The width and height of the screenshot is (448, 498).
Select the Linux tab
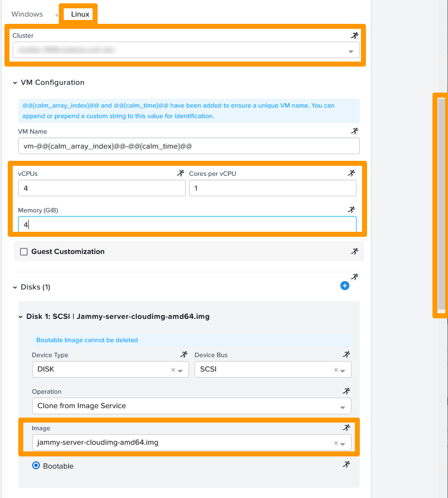[x=80, y=14]
